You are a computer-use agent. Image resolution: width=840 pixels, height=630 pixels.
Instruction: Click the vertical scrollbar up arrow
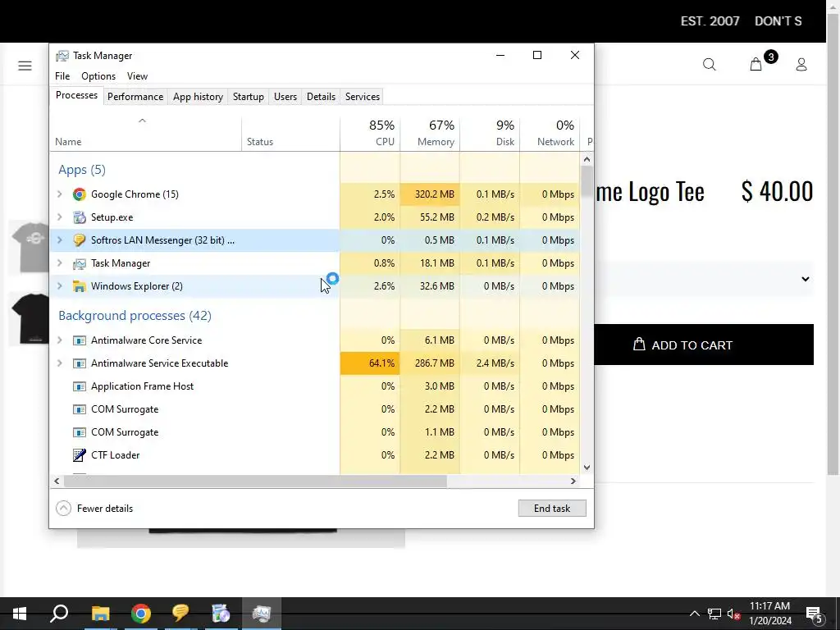point(587,159)
